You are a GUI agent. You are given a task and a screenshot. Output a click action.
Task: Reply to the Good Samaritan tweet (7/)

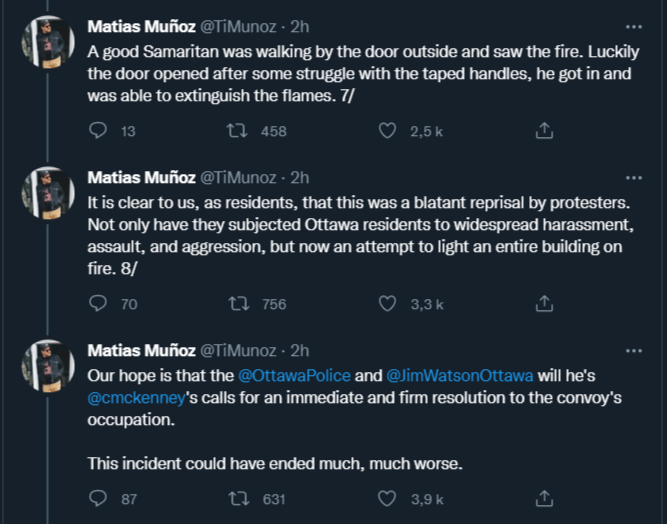click(98, 131)
